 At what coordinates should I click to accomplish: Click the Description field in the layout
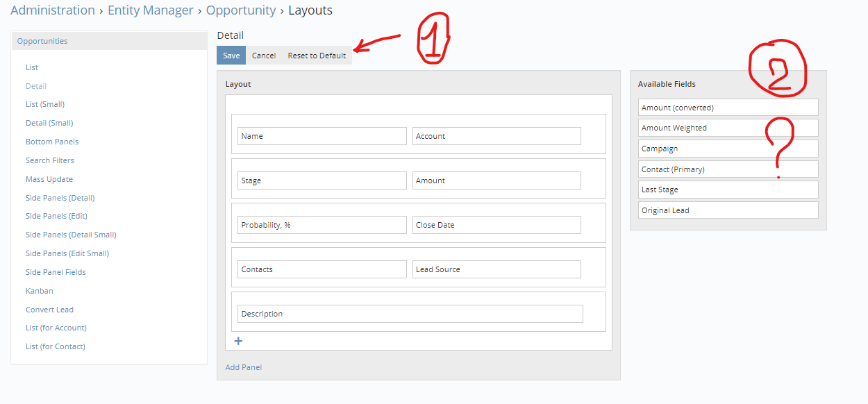coord(410,313)
